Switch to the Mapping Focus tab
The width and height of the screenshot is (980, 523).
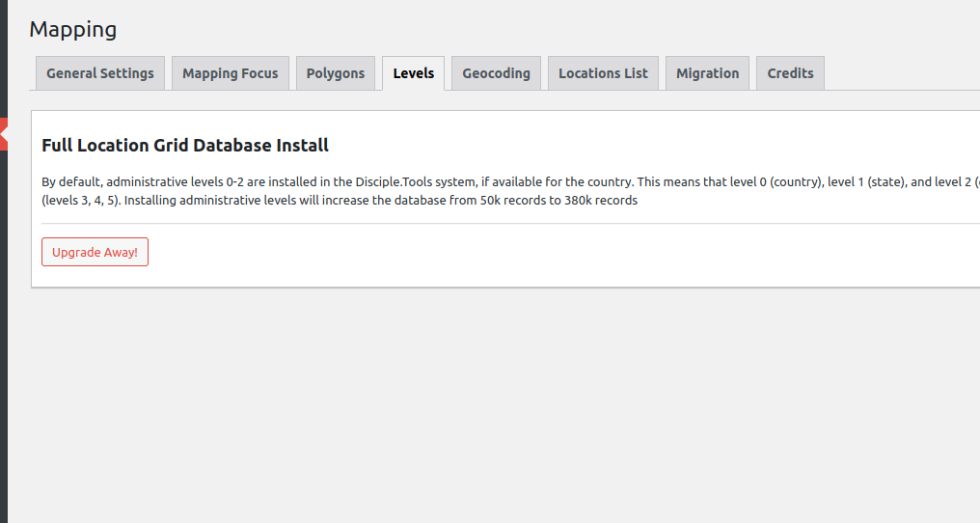tap(230, 73)
